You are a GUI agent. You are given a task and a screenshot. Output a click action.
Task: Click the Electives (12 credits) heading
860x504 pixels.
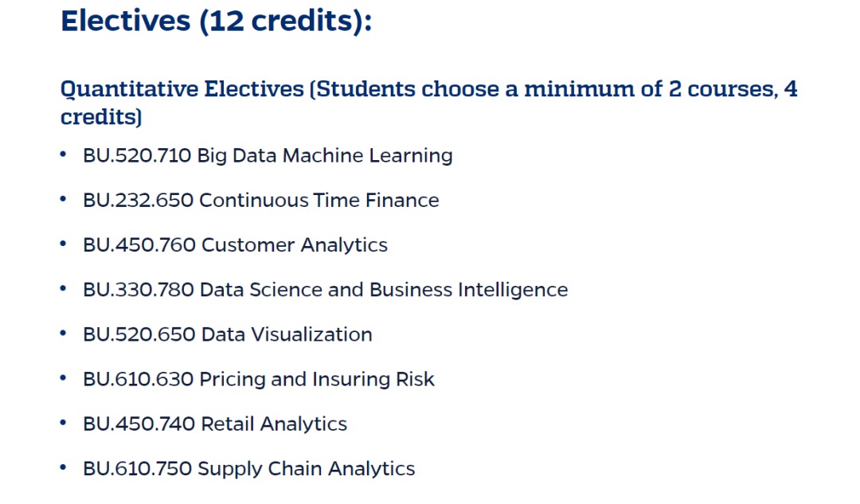[216, 22]
